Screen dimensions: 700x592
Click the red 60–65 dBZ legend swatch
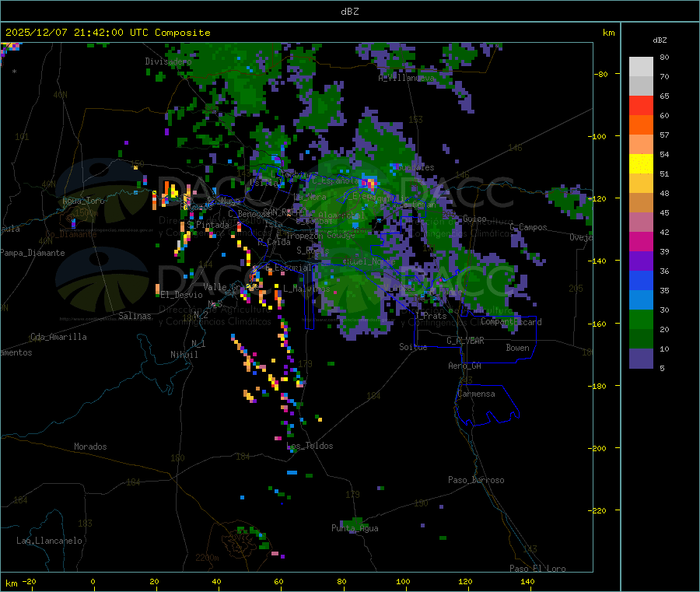641,105
